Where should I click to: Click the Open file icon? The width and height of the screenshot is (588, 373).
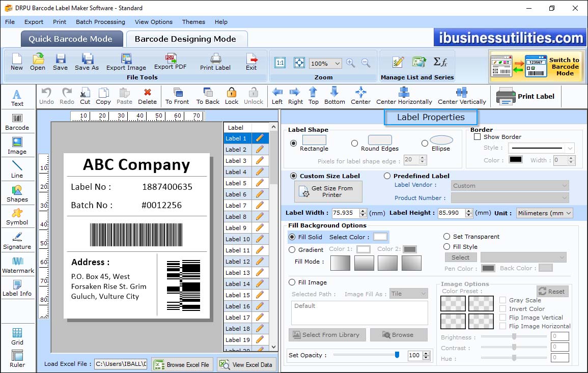[38, 62]
